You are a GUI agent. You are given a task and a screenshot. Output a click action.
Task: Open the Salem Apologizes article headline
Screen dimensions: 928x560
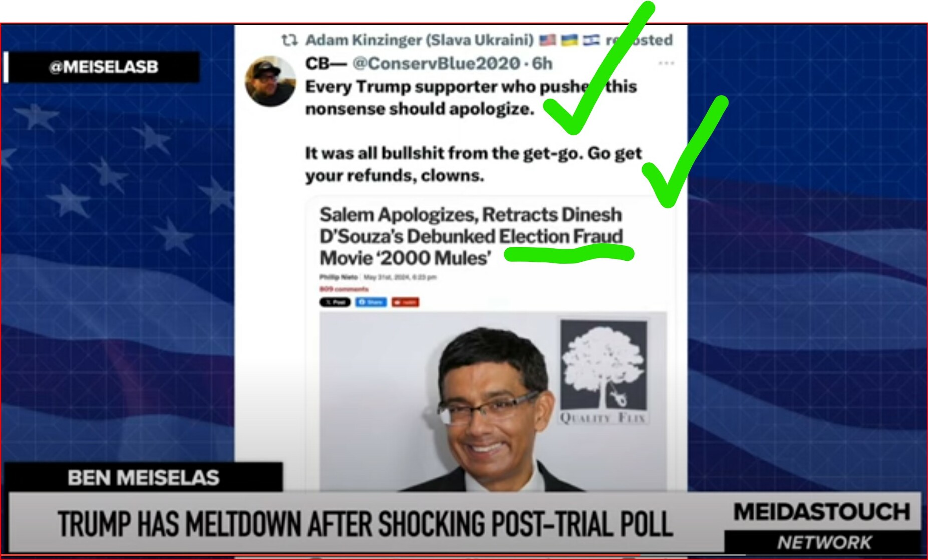[471, 236]
